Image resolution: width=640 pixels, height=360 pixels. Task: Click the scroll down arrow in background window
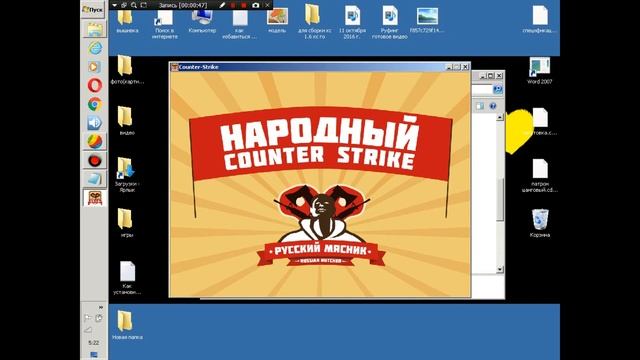[x=500, y=269]
